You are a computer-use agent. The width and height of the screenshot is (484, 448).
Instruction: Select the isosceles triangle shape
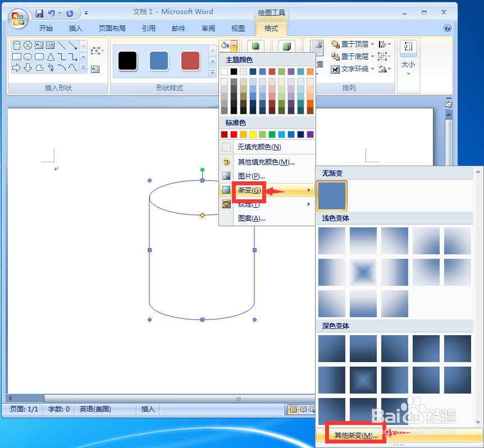51,57
